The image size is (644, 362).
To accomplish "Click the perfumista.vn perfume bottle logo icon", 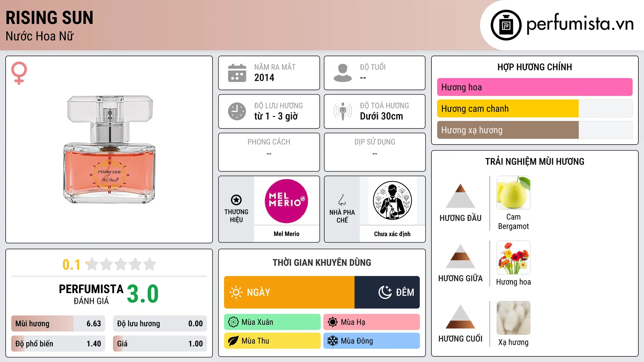I will coord(506,25).
